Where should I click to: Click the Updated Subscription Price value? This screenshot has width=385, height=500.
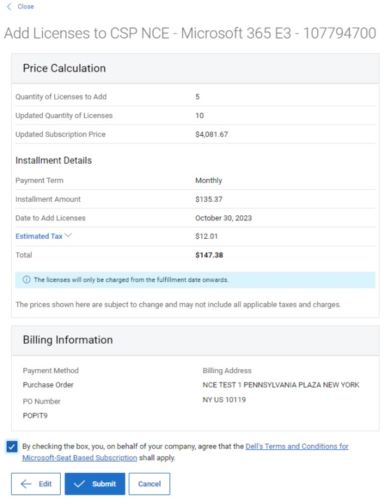point(212,134)
